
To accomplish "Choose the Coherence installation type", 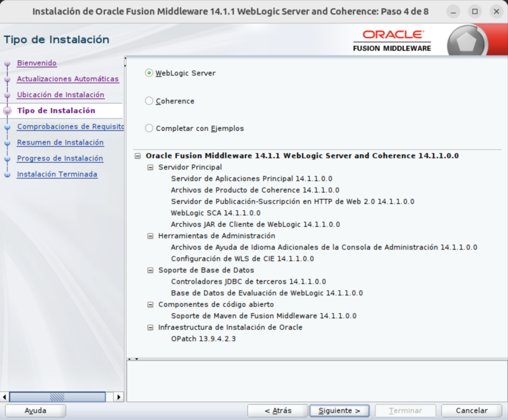I will 149,100.
